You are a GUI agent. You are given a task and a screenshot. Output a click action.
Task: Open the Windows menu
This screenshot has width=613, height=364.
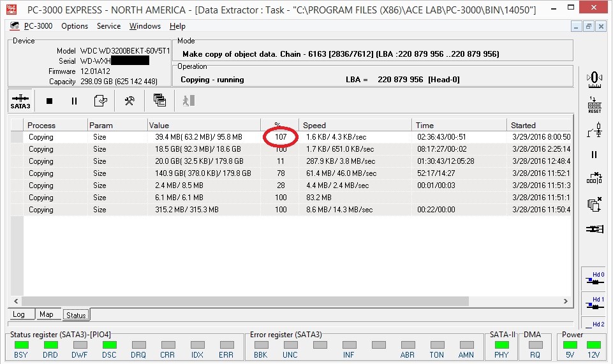click(145, 26)
